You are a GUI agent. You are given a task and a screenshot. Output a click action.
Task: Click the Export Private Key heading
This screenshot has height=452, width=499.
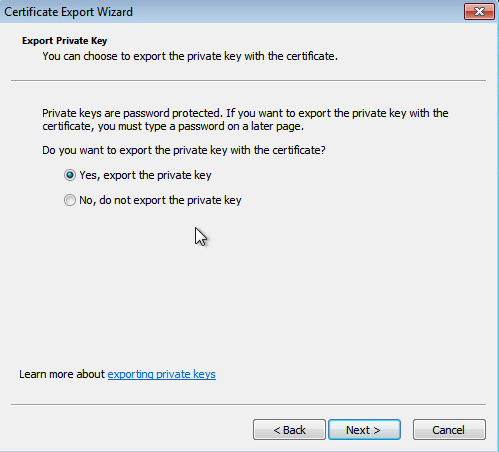click(x=65, y=41)
